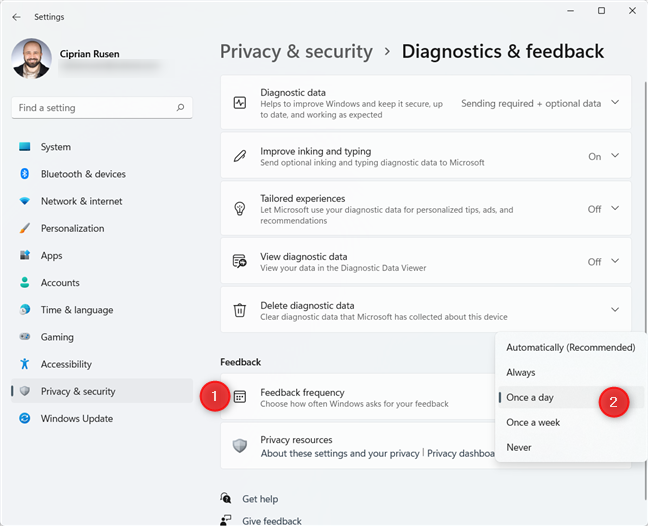
Task: Click the Network wifi icon
Action: click(25, 201)
